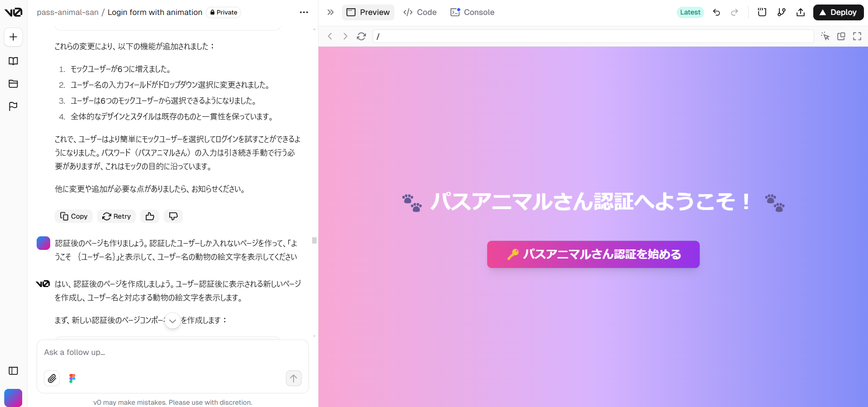Click the user message avatar in chat
Image resolution: width=868 pixels, height=407 pixels.
point(43,243)
